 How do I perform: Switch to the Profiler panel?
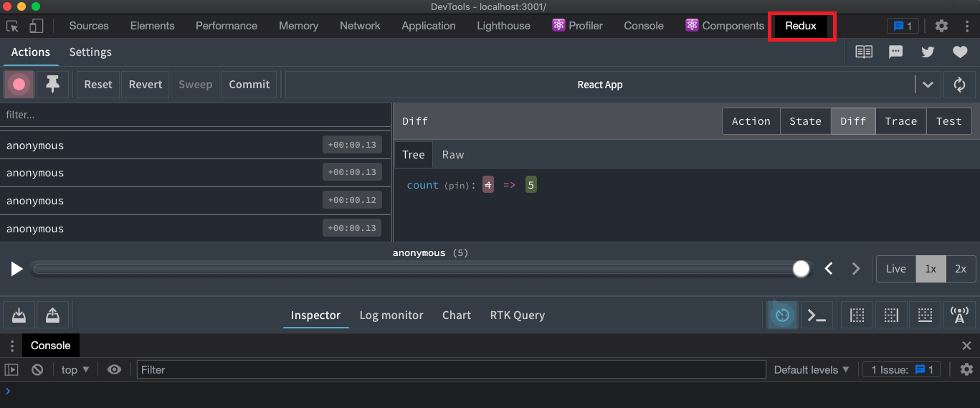[x=578, y=26]
